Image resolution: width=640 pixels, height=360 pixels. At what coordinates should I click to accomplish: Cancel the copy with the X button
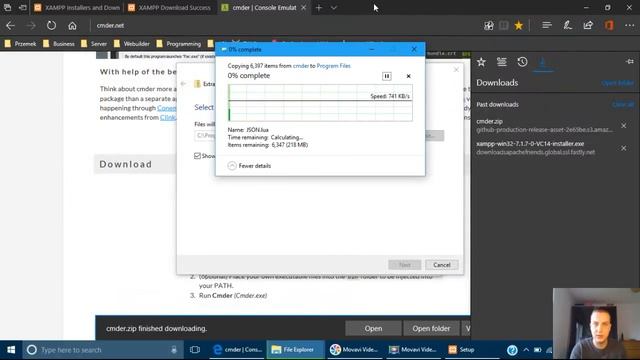tap(408, 76)
